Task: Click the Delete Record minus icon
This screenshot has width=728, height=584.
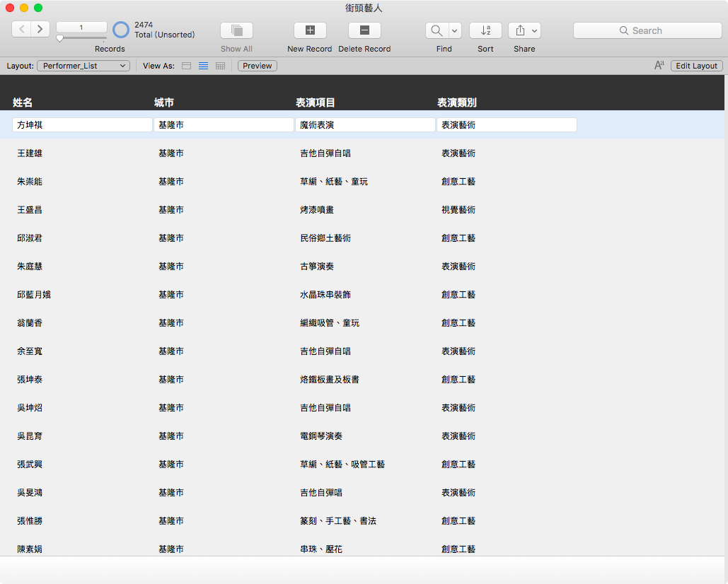Action: (x=364, y=30)
